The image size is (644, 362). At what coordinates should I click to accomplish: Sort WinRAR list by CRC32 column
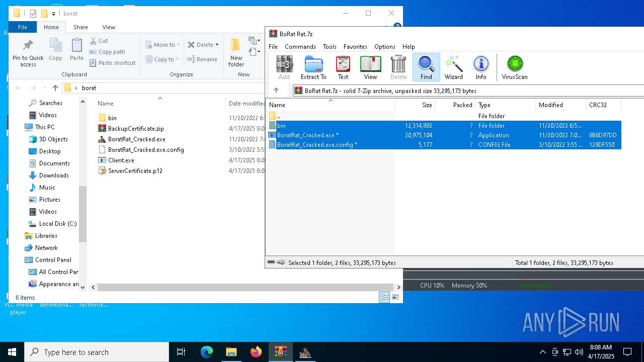tap(604, 105)
